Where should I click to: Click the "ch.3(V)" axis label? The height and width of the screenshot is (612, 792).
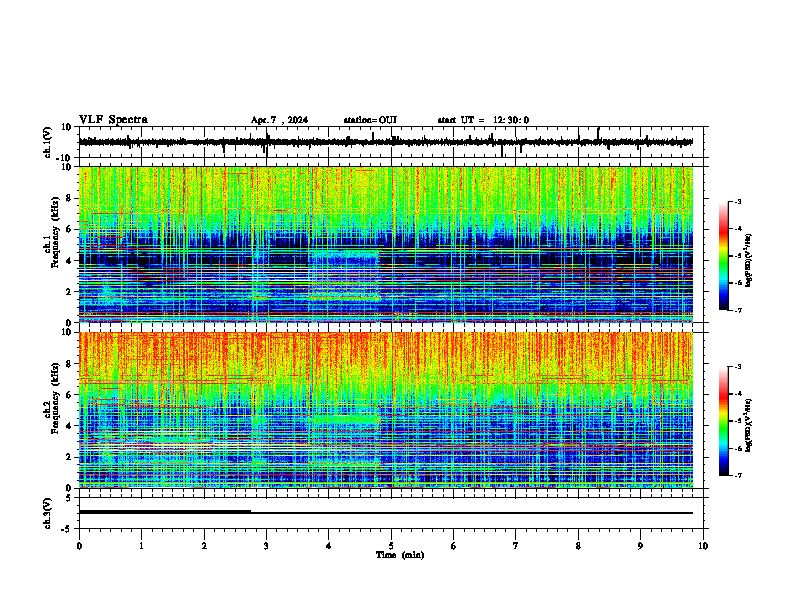click(48, 513)
